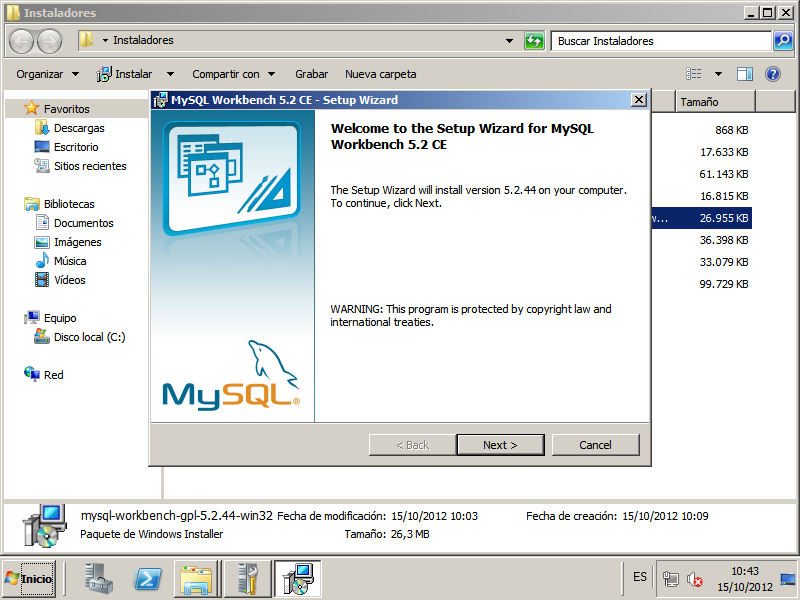Select the file sized 868 KB

[732, 130]
